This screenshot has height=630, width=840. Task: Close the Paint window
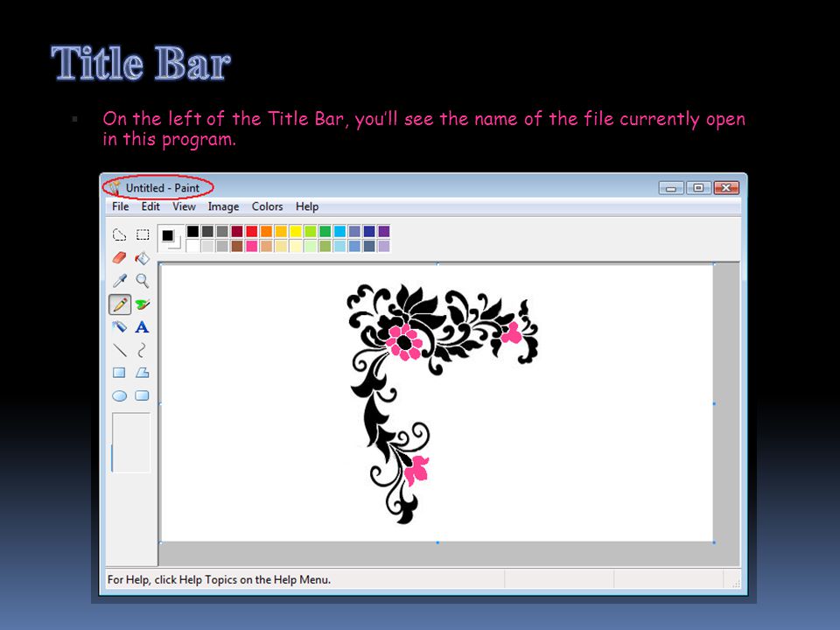(x=726, y=187)
